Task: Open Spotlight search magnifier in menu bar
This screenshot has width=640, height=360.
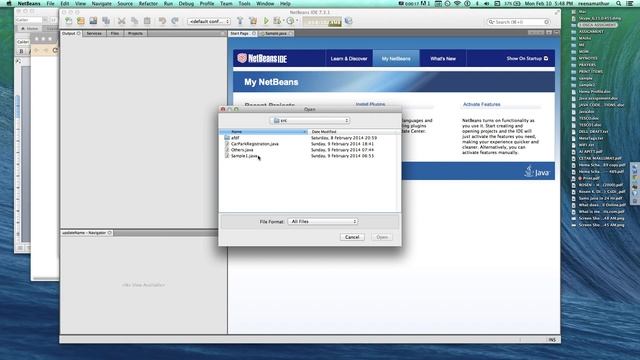Action: click(619, 3)
